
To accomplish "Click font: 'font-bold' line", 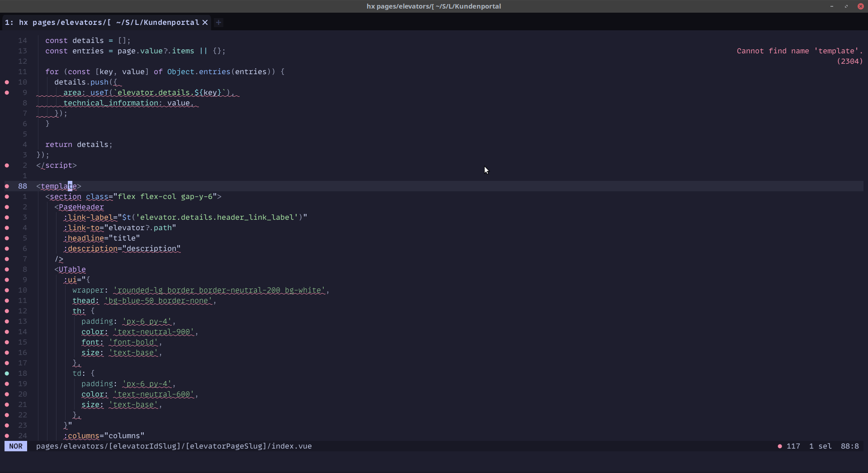I will [x=122, y=342].
